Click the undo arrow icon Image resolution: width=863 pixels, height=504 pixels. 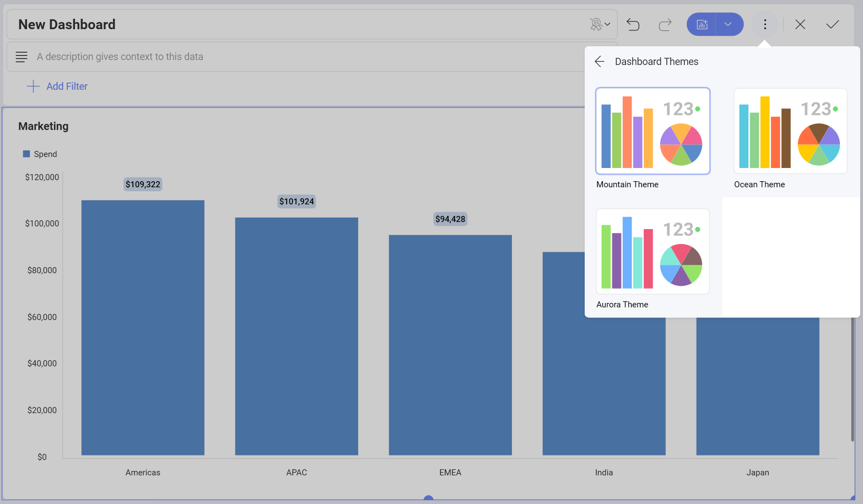click(633, 24)
